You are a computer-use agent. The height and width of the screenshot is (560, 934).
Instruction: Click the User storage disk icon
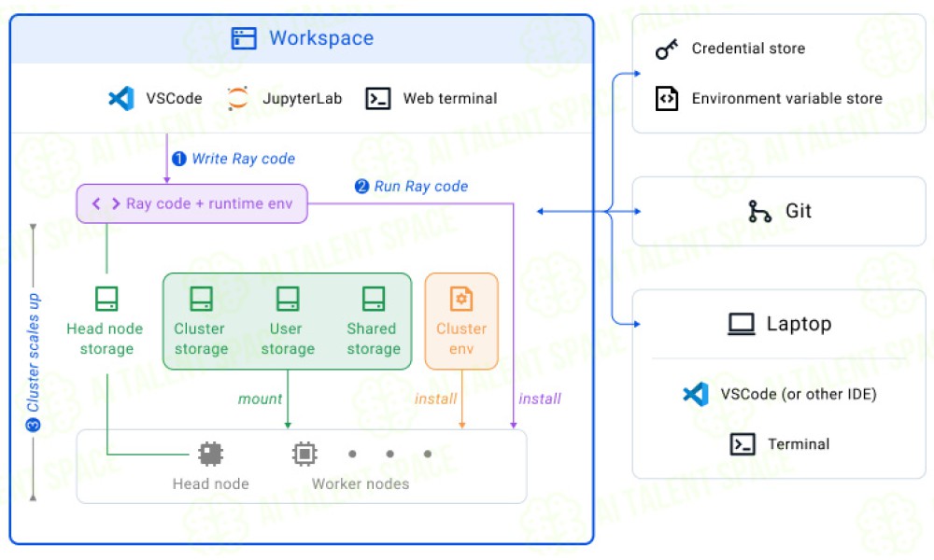288,299
